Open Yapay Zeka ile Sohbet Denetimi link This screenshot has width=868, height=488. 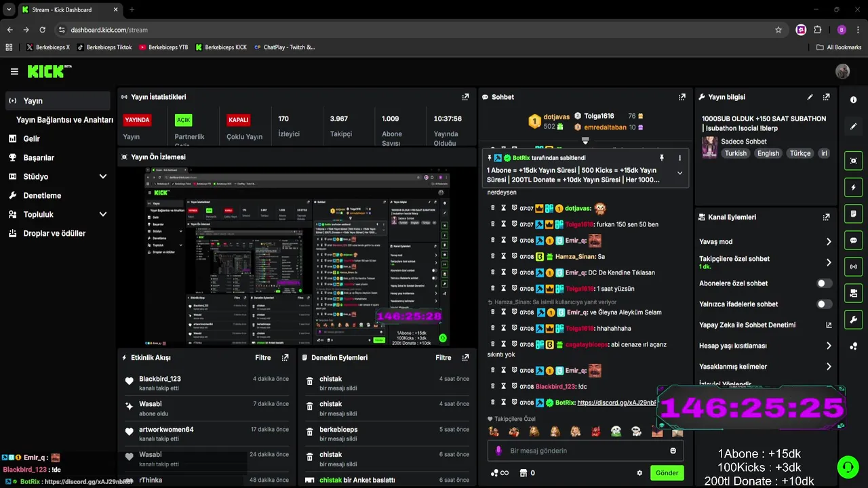click(747, 325)
